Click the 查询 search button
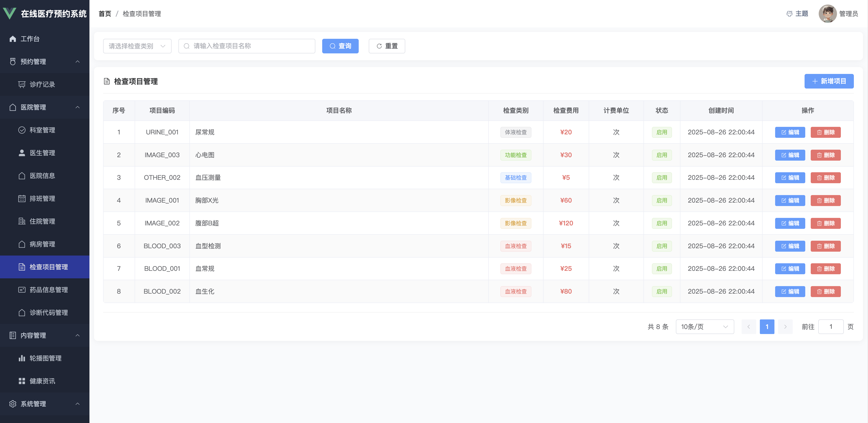 click(340, 46)
